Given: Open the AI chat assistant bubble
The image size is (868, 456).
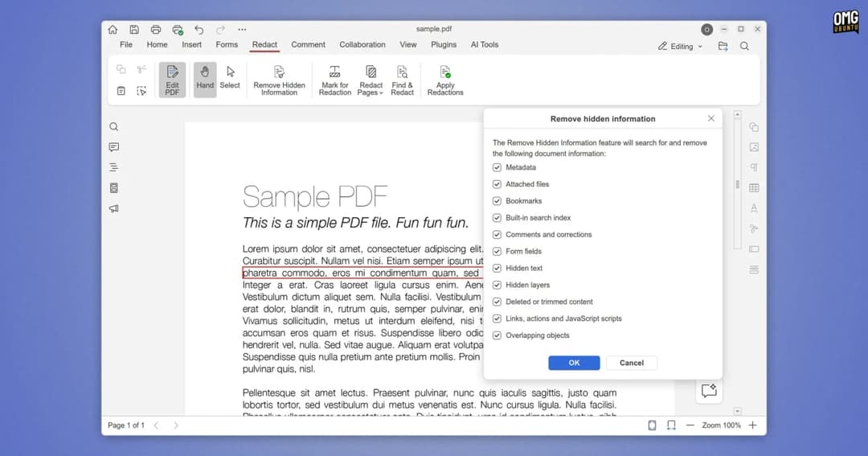Looking at the screenshot, I should coord(709,391).
